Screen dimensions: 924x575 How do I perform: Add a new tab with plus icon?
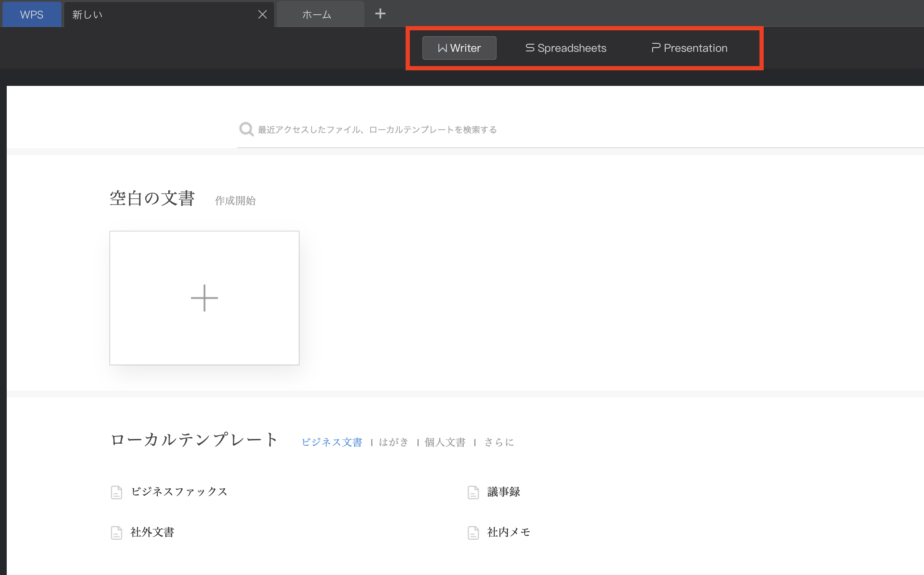point(380,14)
